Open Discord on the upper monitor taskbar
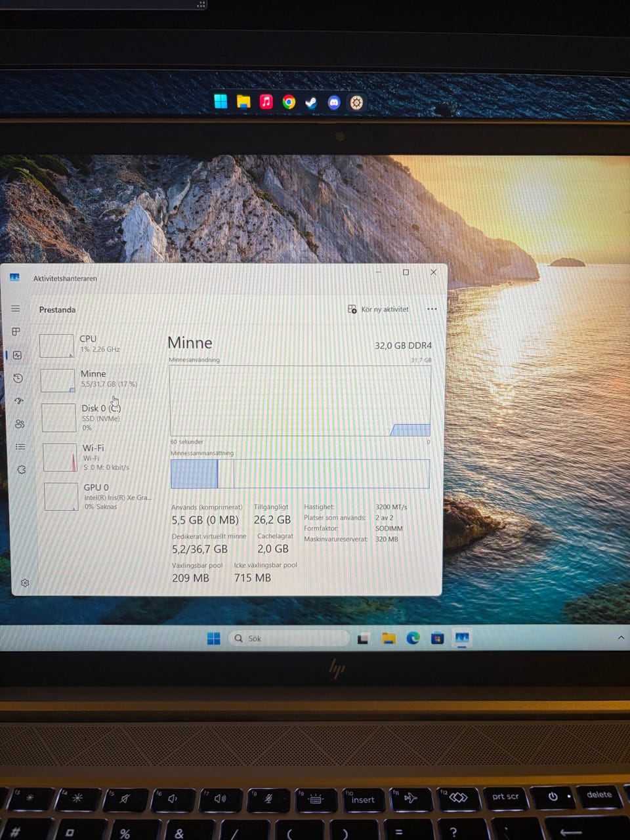The image size is (630, 840). point(334,102)
